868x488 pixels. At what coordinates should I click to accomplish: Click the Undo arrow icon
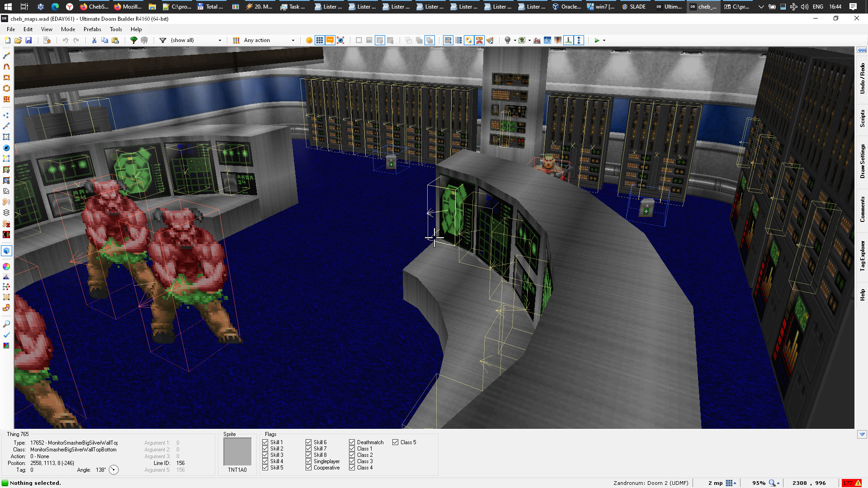65,40
